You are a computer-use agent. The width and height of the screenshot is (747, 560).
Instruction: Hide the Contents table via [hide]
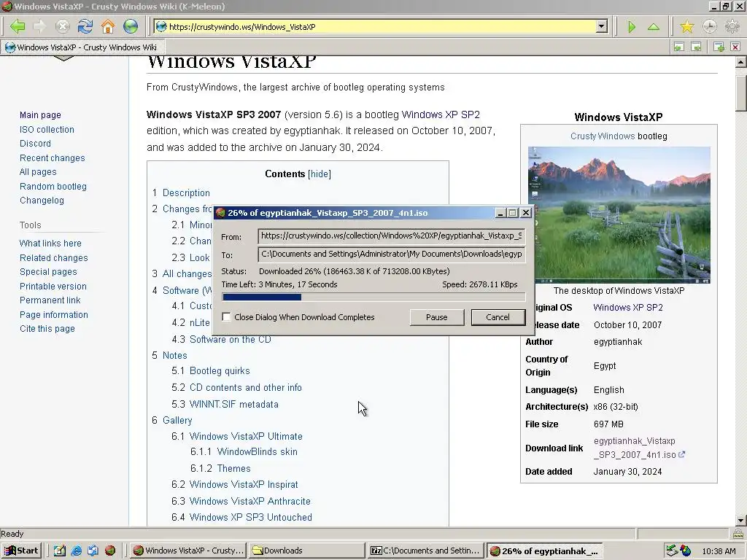[x=320, y=174]
